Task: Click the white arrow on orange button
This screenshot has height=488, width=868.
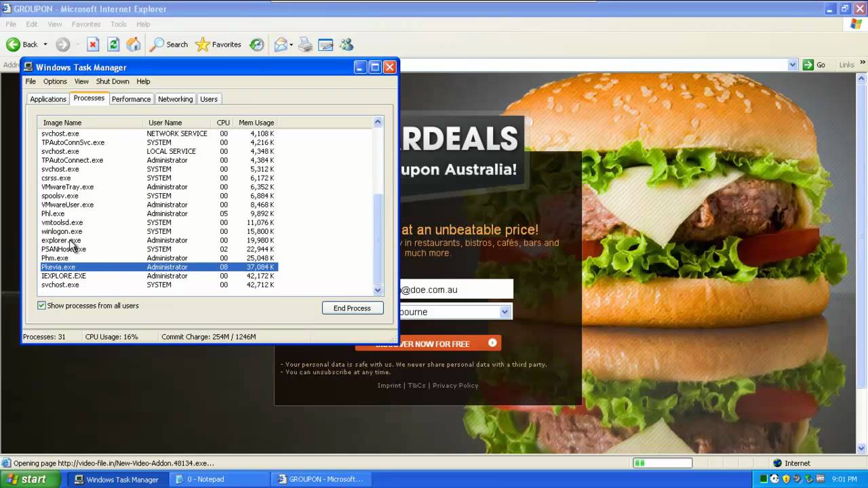Action: coord(492,343)
